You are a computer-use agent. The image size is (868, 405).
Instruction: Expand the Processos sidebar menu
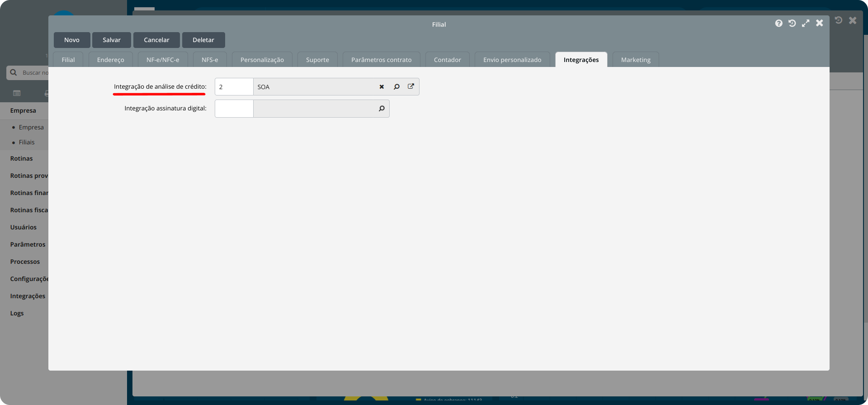coord(25,262)
